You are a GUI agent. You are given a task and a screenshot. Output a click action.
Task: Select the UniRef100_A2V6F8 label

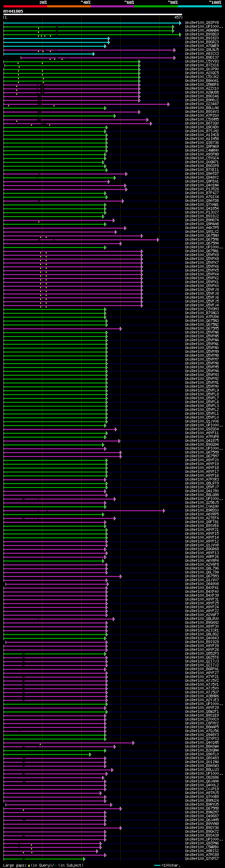(202, 565)
